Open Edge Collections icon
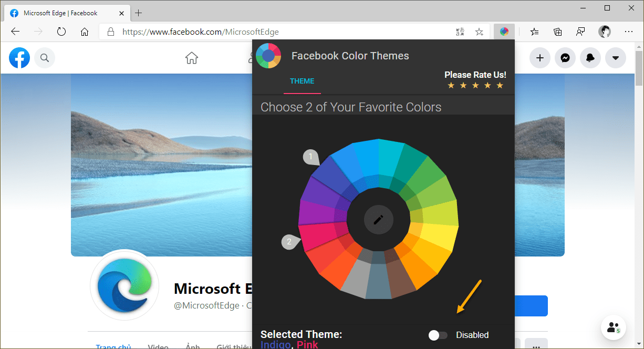This screenshot has height=349, width=644. tap(557, 32)
